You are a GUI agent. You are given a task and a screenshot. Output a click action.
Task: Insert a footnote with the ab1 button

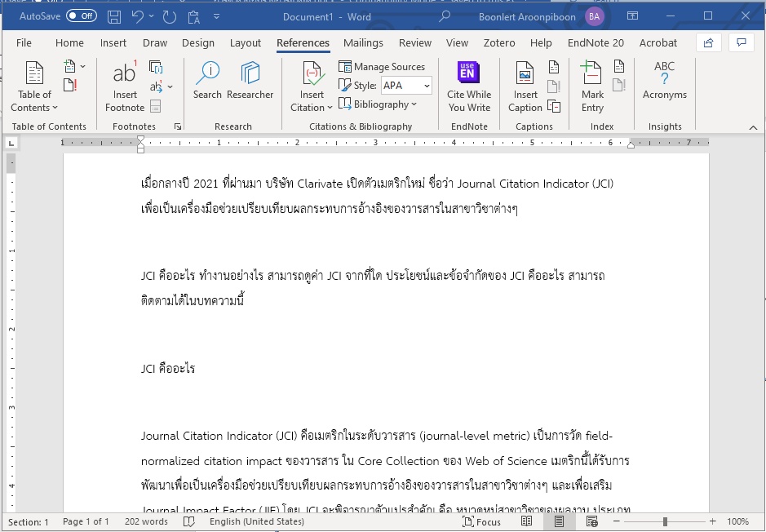[125, 87]
